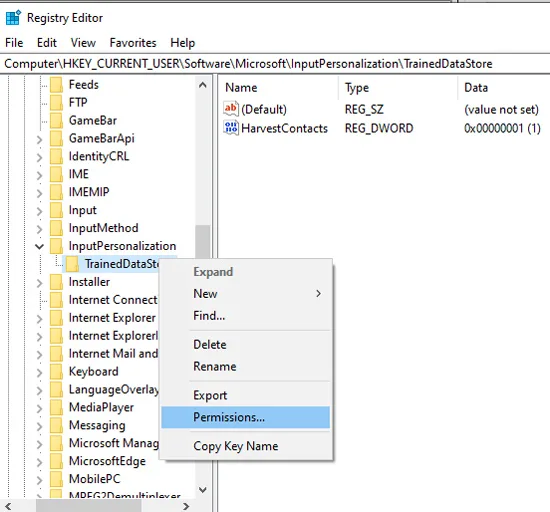Click the MicrosoftEdge folder icon
Screen dimensions: 550x512
coord(56,461)
